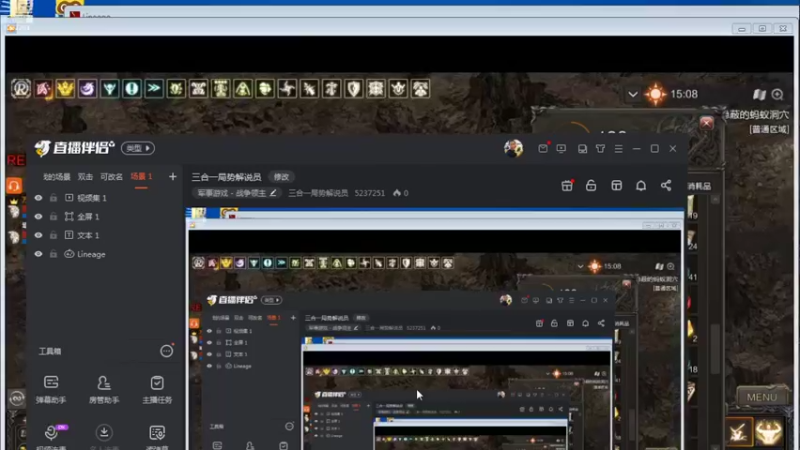Add a new scene with the plus button
The height and width of the screenshot is (450, 800).
[172, 177]
